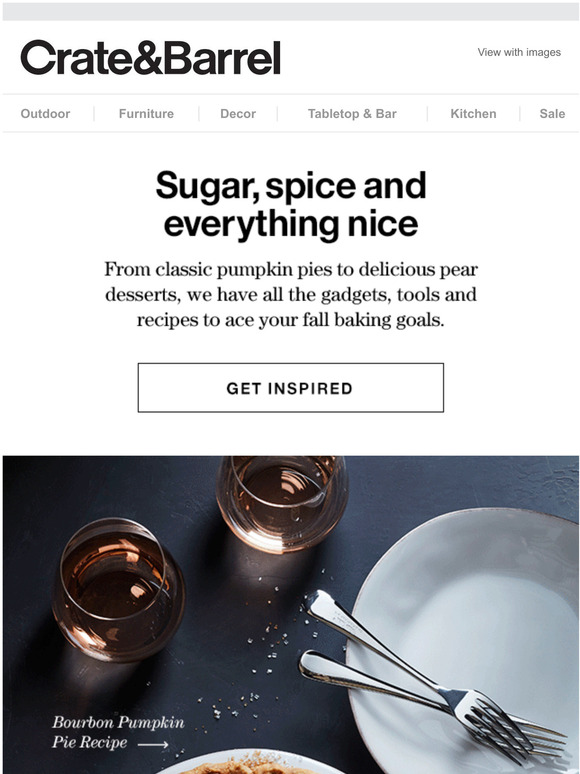Click the gray preheader bar above the logo
The width and height of the screenshot is (580, 774).
tap(290, 11)
